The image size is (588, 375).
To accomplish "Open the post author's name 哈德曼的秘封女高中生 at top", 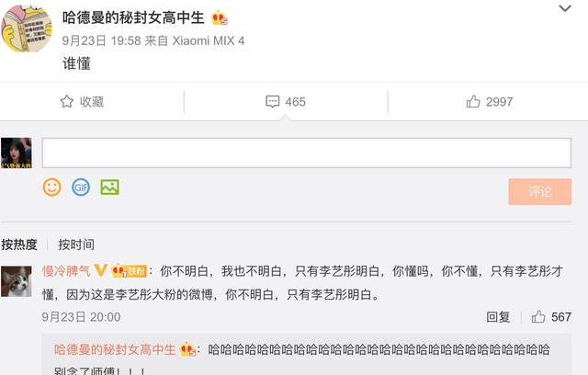I will 133,17.
